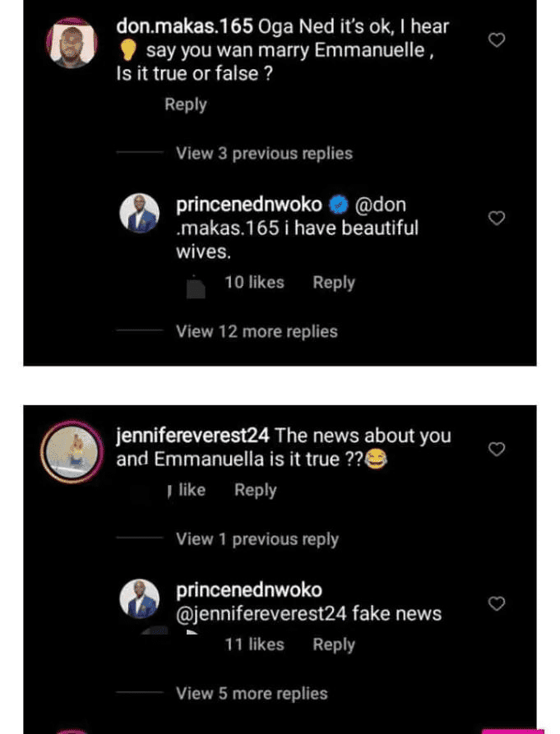Open the @jennifereverest24 mention in the reply
This screenshot has height=734, width=560.
pyautogui.click(x=268, y=614)
